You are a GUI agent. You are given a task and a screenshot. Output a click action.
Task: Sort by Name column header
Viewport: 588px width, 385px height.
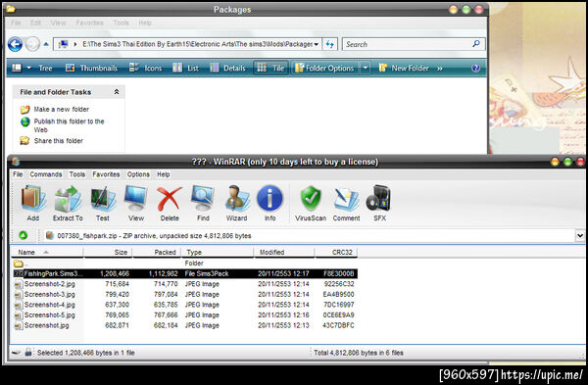(46, 253)
